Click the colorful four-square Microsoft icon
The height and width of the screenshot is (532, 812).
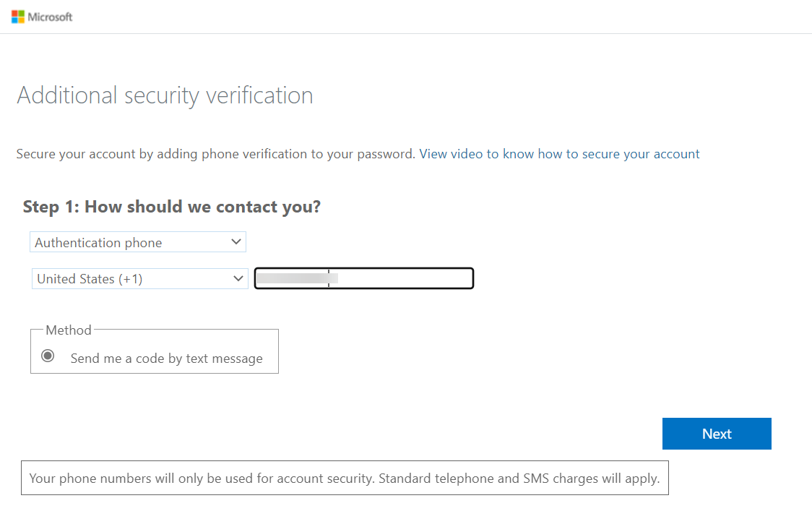tap(20, 17)
